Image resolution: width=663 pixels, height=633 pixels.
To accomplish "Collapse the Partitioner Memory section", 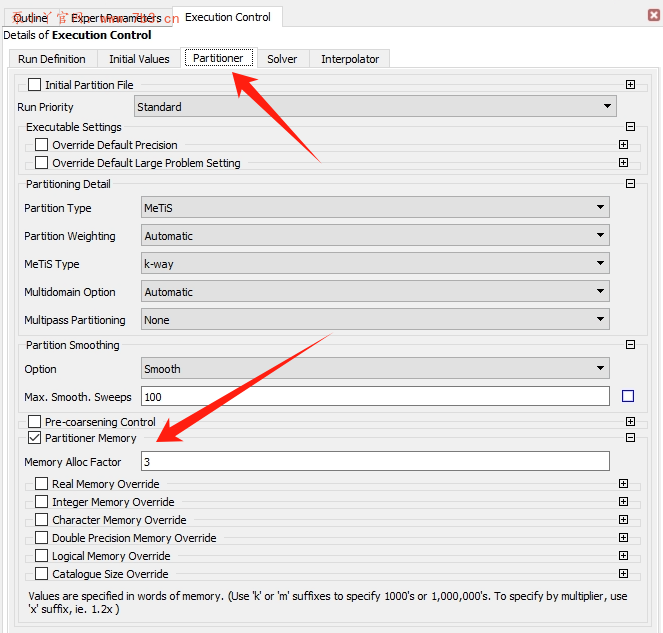I will pyautogui.click(x=630, y=438).
